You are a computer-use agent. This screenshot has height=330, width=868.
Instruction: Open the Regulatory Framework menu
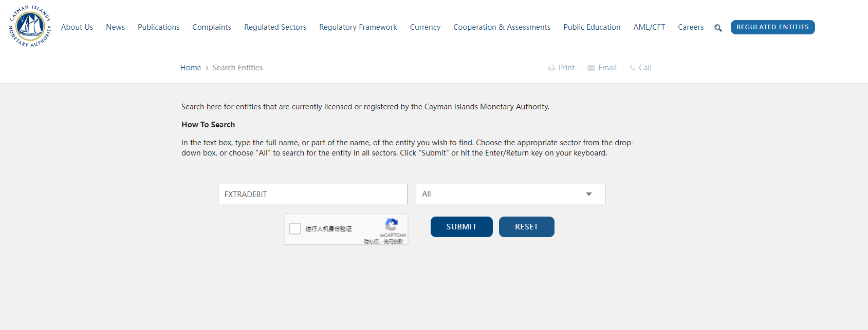[358, 27]
